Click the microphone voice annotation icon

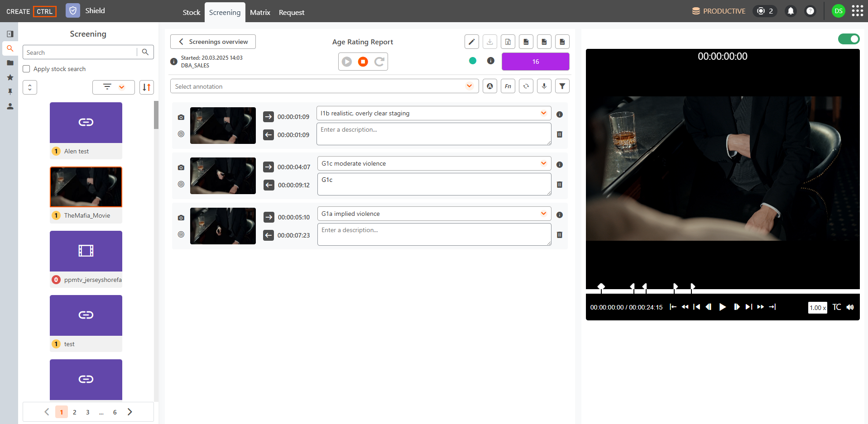point(544,86)
